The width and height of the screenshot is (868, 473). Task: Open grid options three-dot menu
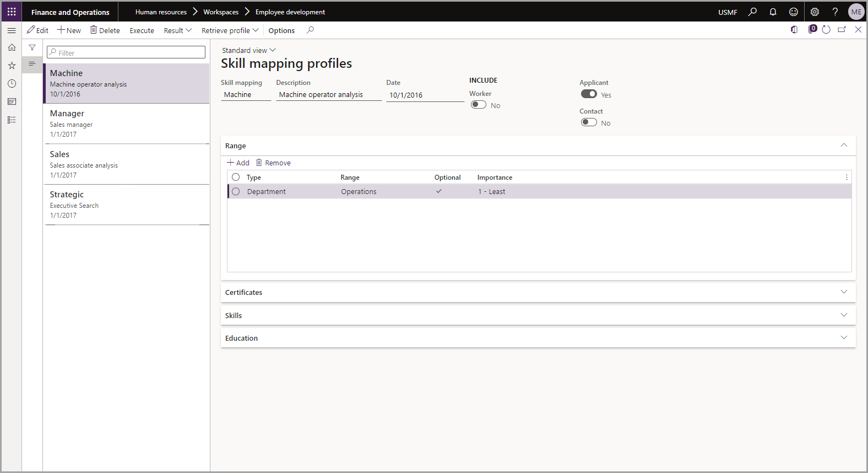(847, 178)
